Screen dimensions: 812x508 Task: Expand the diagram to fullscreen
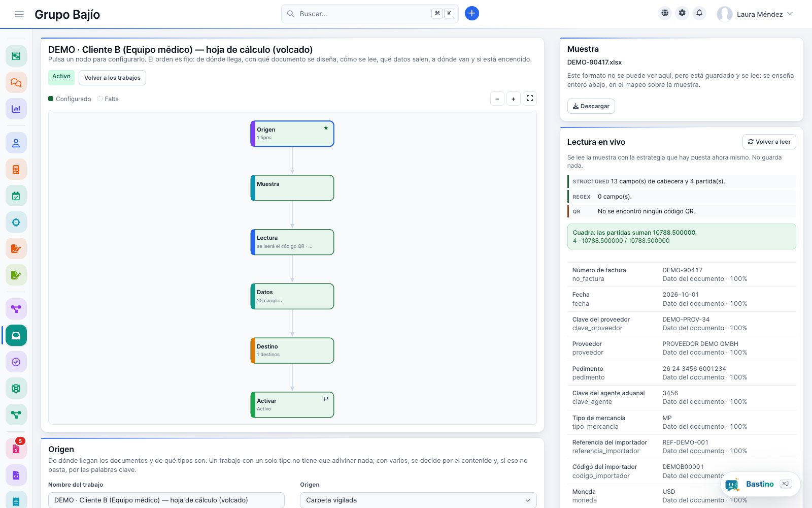coord(530,99)
